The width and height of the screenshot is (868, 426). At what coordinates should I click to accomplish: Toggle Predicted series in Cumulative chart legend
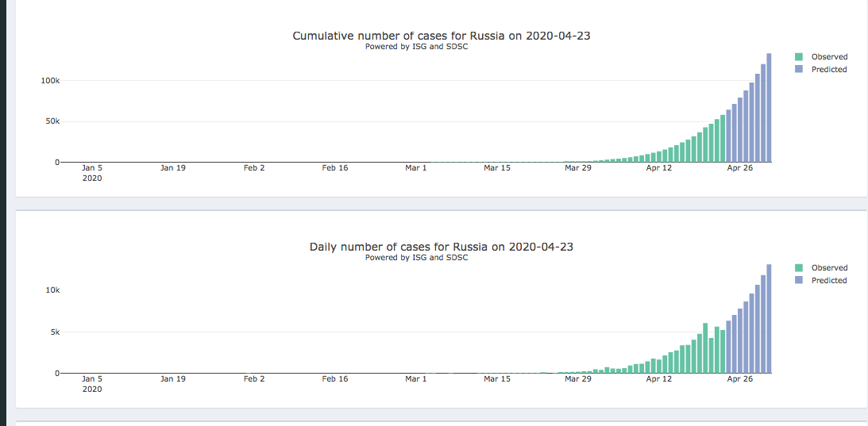pyautogui.click(x=829, y=70)
